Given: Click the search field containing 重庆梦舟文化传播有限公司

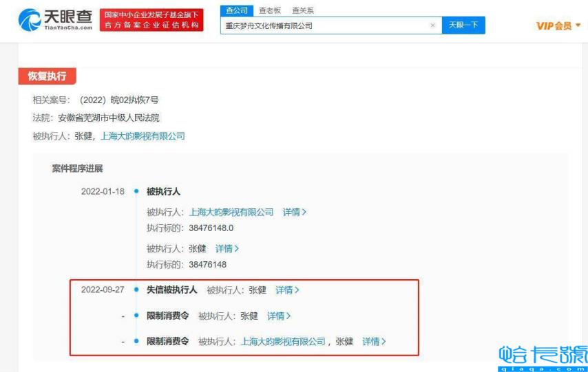Looking at the screenshot, I should (331, 25).
